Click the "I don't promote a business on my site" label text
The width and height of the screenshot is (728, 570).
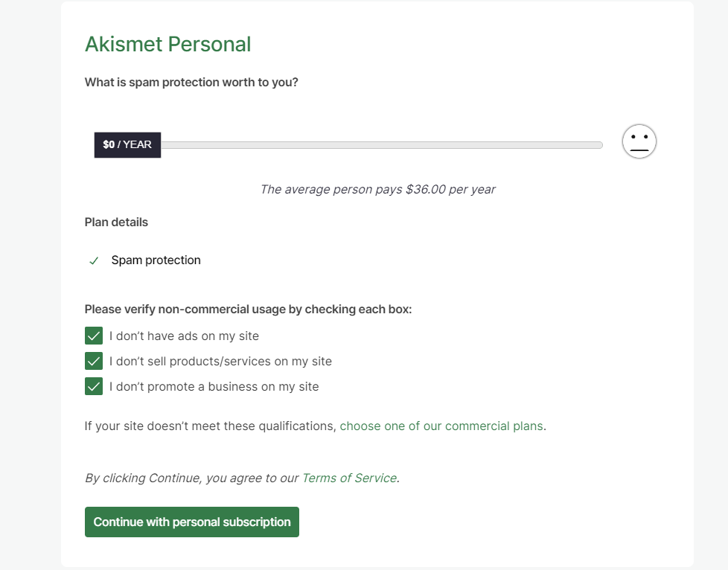(x=214, y=386)
